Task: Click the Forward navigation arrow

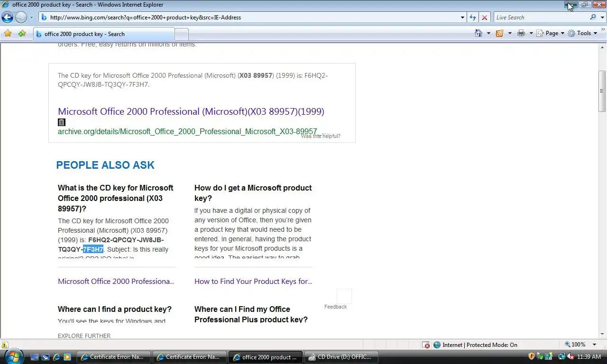Action: pos(21,18)
